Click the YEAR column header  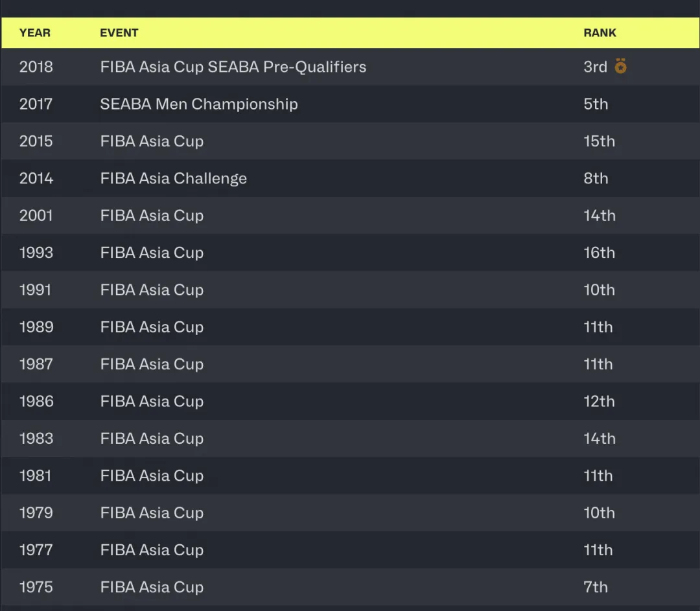[x=35, y=33]
